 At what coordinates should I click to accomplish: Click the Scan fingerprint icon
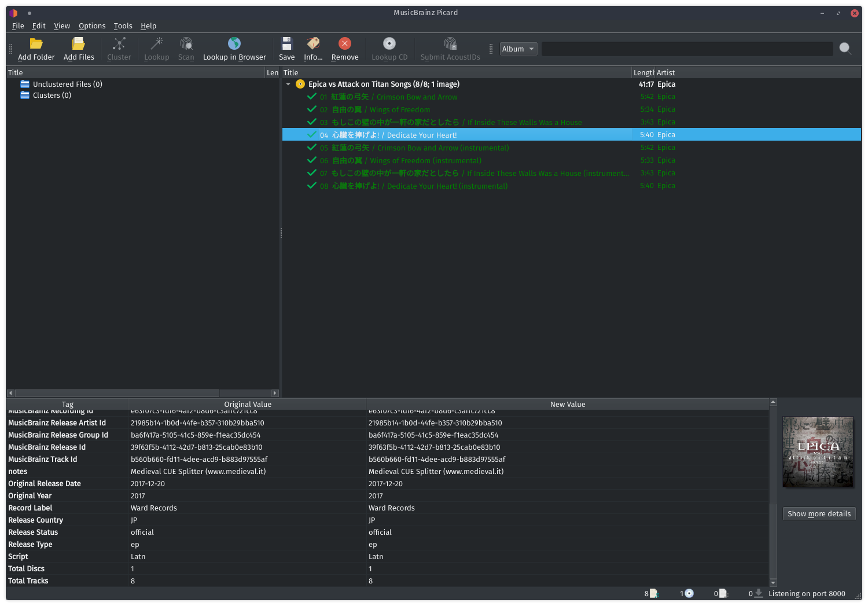tap(186, 43)
